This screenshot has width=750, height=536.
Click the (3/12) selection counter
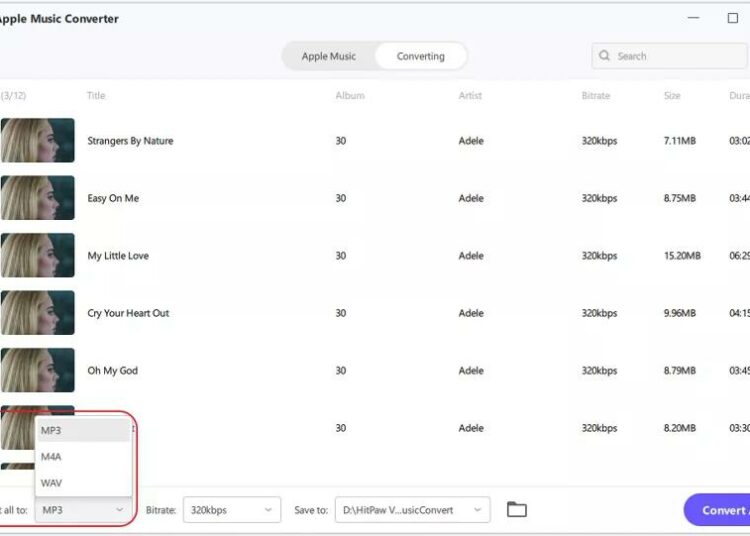[13, 95]
